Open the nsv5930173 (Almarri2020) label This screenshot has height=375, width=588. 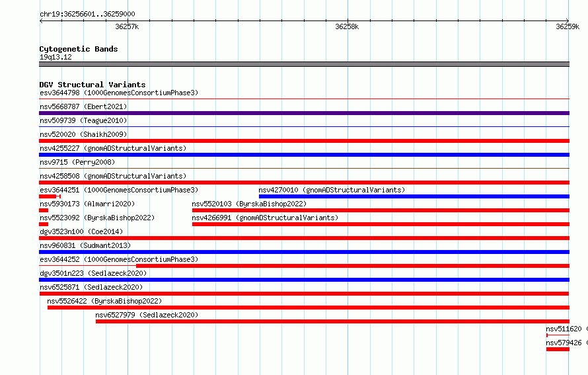click(x=87, y=204)
